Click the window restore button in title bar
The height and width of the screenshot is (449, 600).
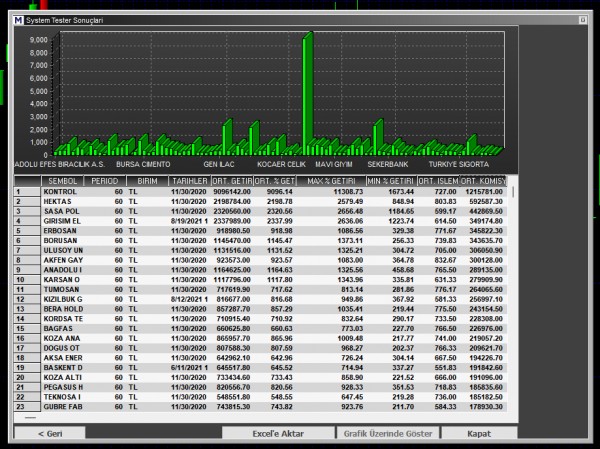click(x=582, y=20)
